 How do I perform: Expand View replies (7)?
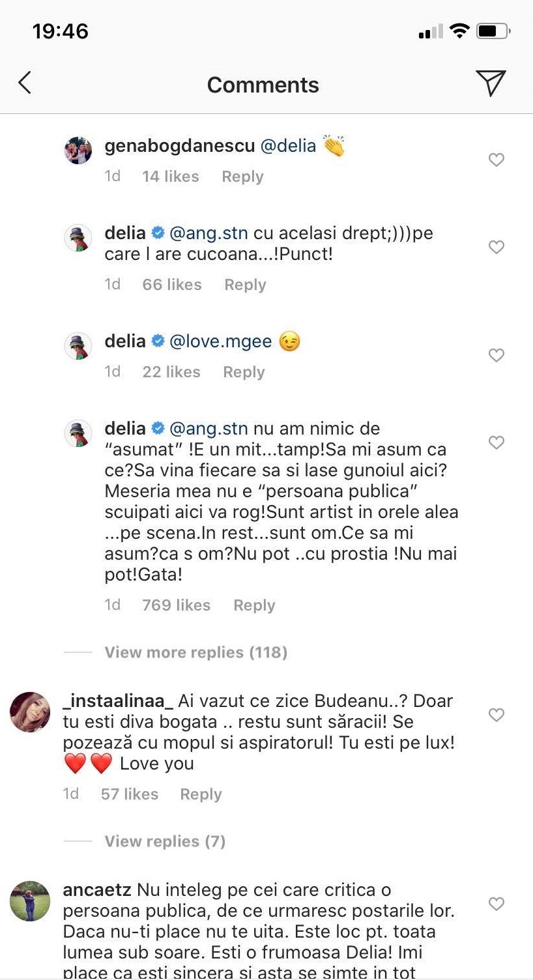pos(165,841)
